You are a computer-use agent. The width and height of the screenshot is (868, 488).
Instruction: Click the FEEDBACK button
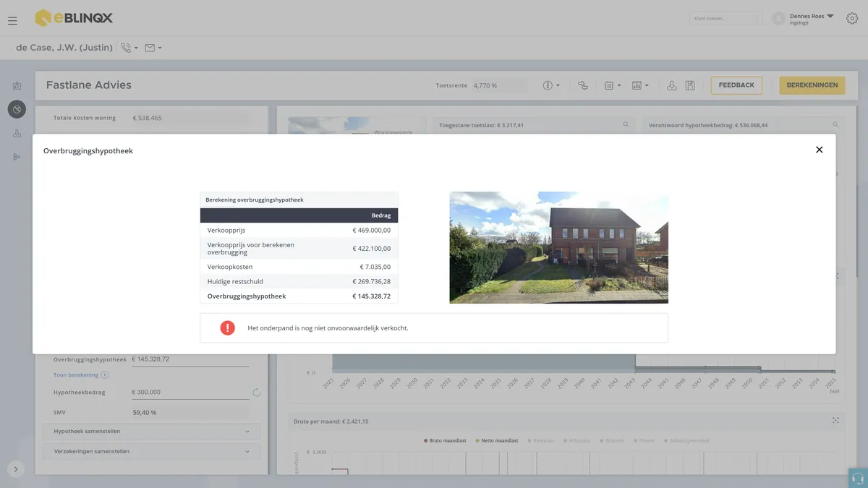736,85
